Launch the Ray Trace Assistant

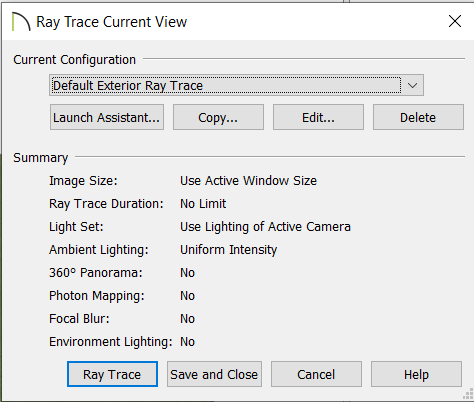pos(107,117)
